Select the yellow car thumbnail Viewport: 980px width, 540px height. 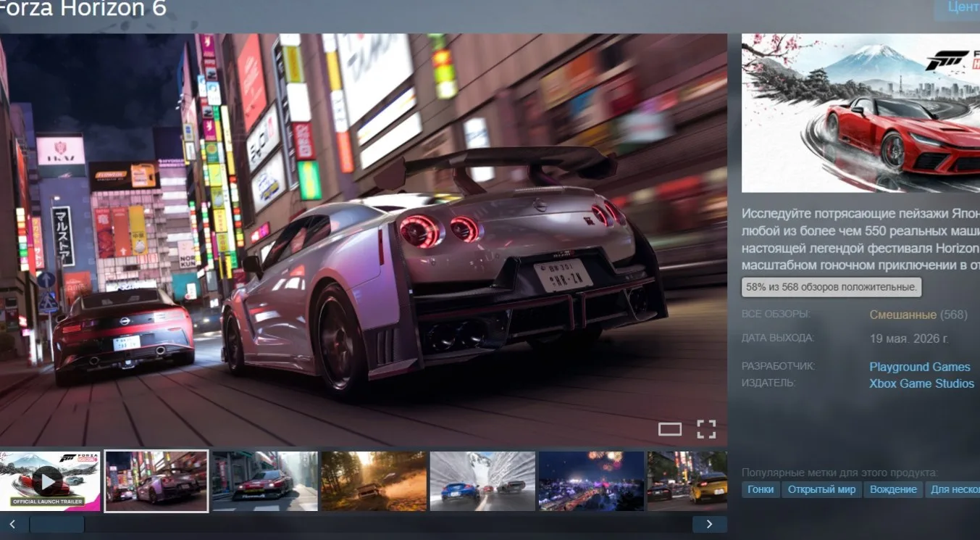(x=687, y=481)
